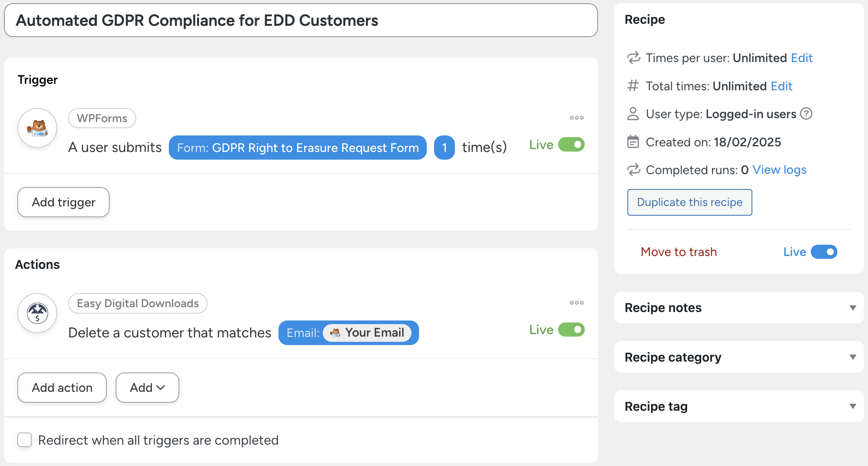The image size is (868, 466).
Task: Expand the Recipe category panel
Action: [x=853, y=357]
